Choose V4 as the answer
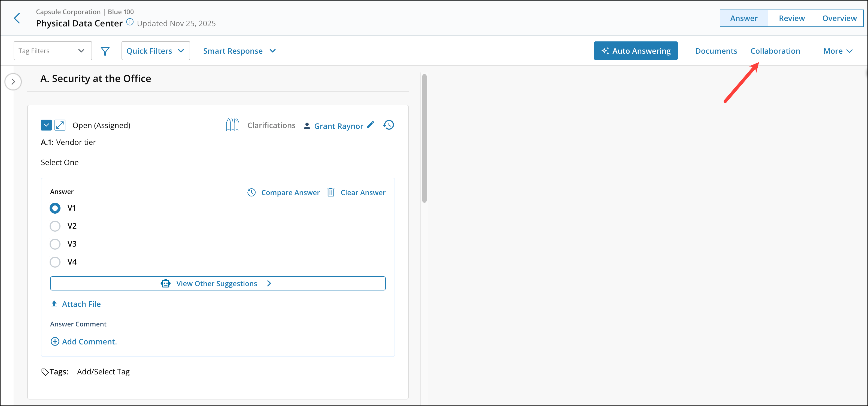 click(x=55, y=262)
